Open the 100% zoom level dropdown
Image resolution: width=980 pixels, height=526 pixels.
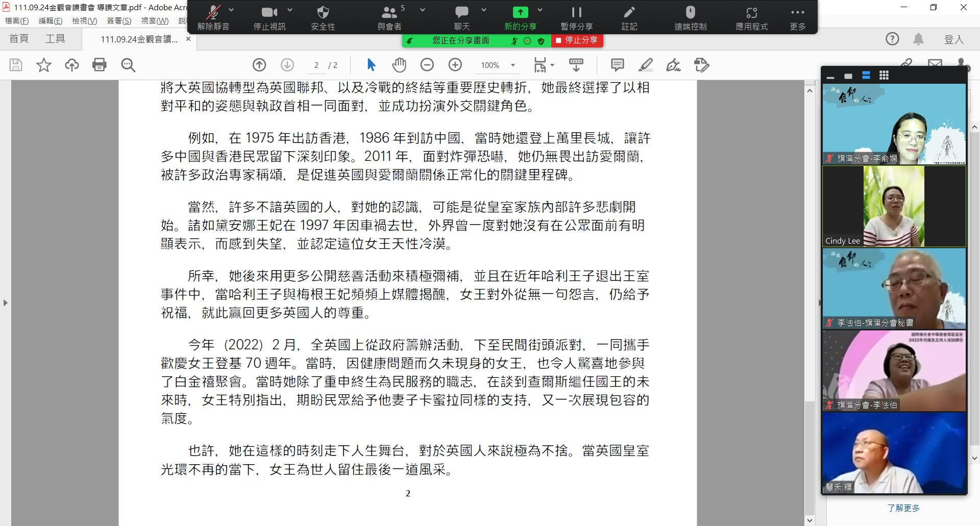[x=513, y=65]
